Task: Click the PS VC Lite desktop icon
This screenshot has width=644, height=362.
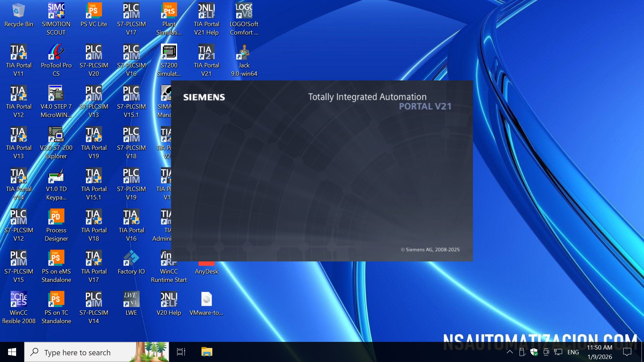Action: pos(94,11)
